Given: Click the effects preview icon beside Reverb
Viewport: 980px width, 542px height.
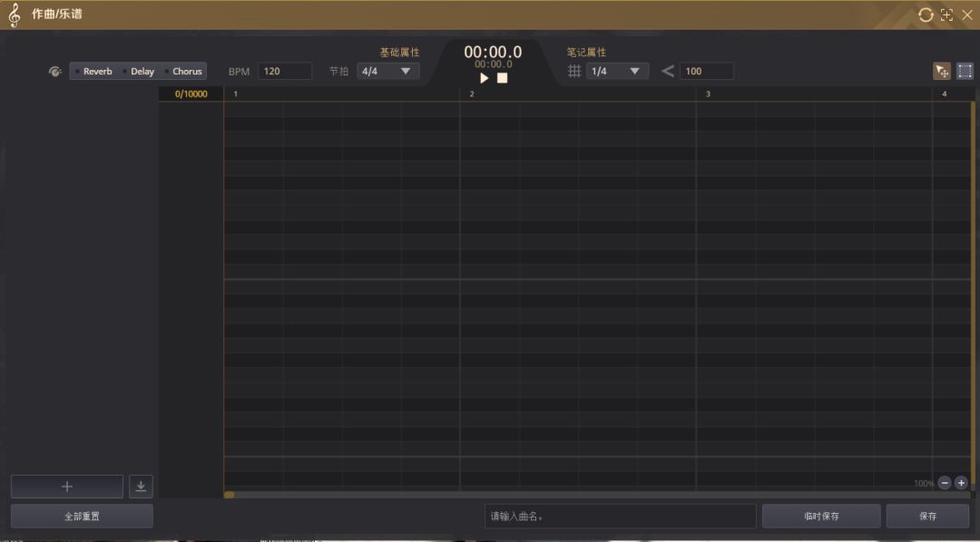Looking at the screenshot, I should click(55, 71).
